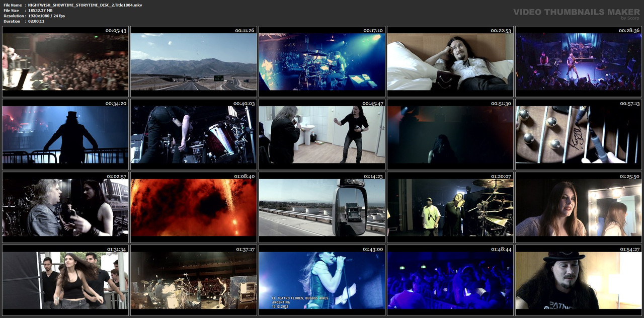644x318 pixels.
Task: Click the file size value 18532.37 MB
Action: pyautogui.click(x=40, y=11)
